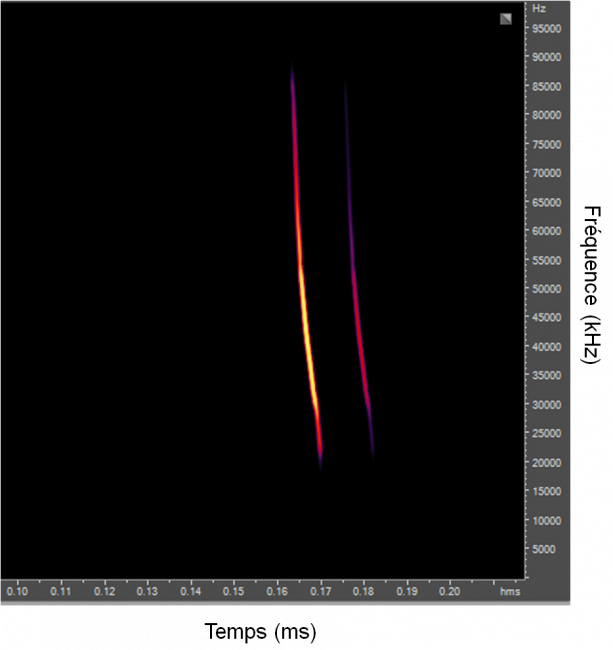Click the 0.10 mark on the time ruler
613x650 pixels.
click(18, 592)
